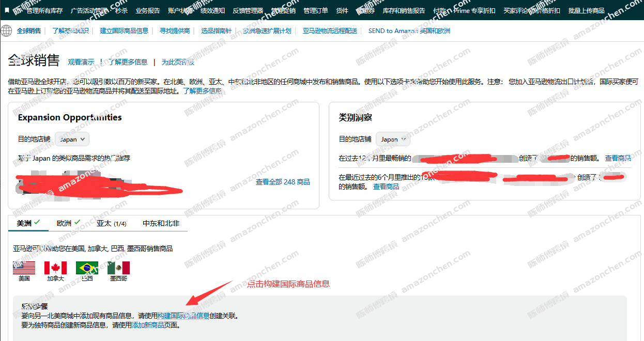Open 绩效通知 in top bar
Viewport: 644px width, 341px height.
coord(213,10)
